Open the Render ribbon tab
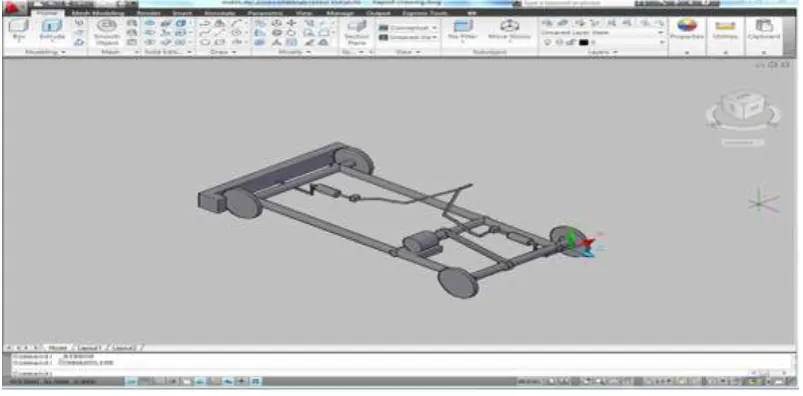This screenshot has width=803, height=396. [149, 13]
